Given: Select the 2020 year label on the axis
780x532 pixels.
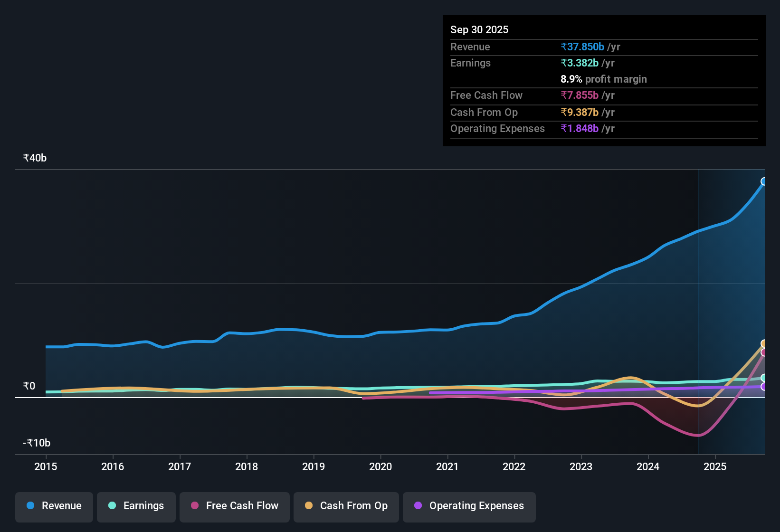Looking at the screenshot, I should pos(380,467).
